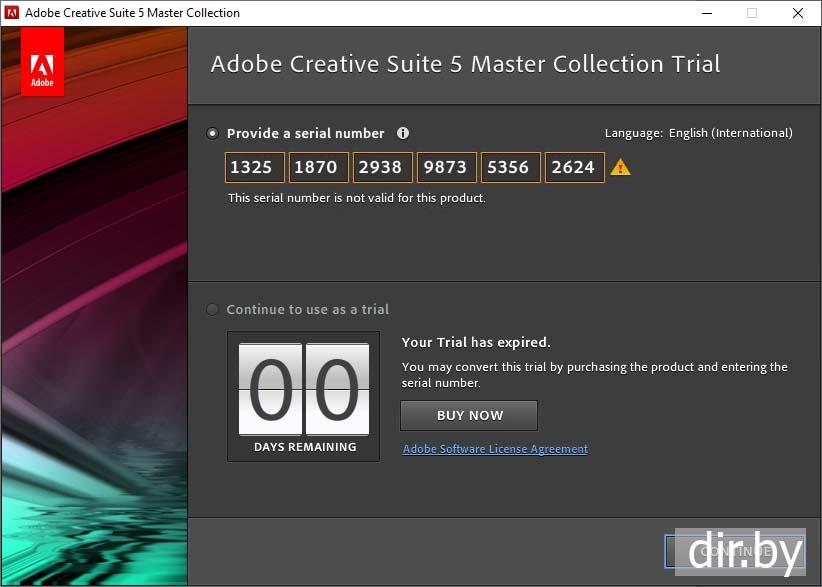Click the Adobe icon in the title bar
This screenshot has width=822, height=587.
click(12, 13)
